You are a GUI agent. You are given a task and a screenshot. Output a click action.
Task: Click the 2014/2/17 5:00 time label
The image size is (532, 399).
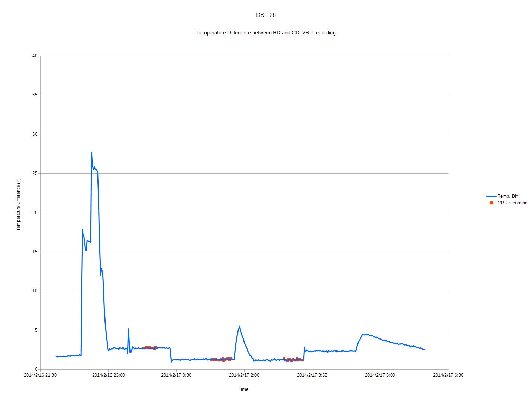(380, 375)
